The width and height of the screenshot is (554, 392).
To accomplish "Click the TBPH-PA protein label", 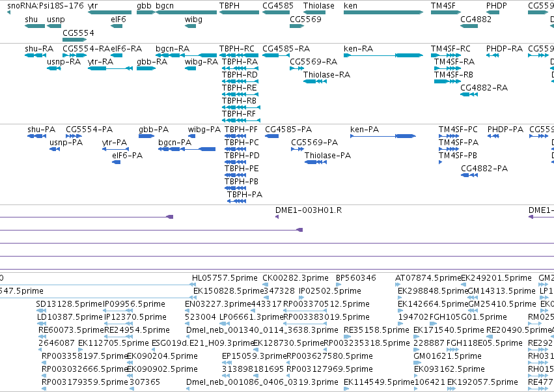I will coord(245,195).
